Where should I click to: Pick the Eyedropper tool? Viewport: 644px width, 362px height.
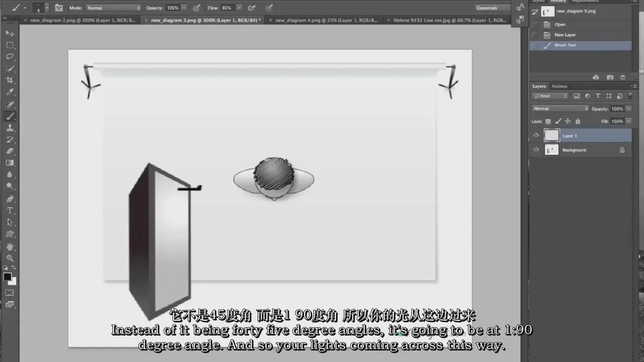10,93
